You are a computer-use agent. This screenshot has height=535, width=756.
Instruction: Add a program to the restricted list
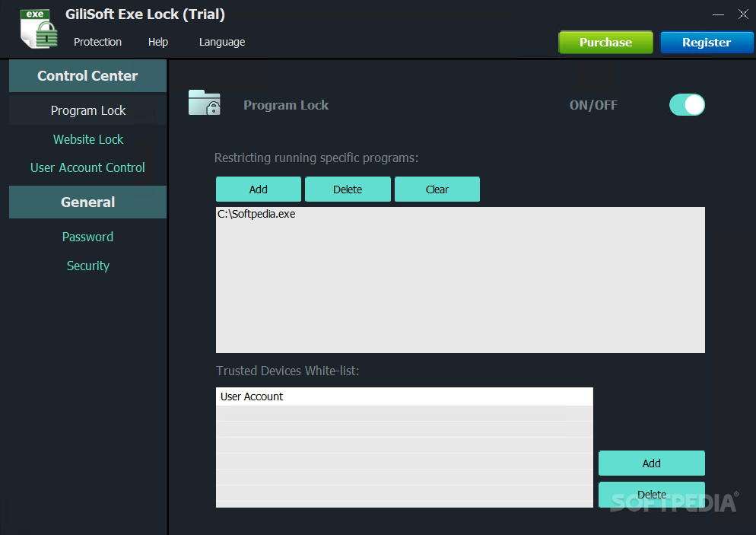(259, 189)
